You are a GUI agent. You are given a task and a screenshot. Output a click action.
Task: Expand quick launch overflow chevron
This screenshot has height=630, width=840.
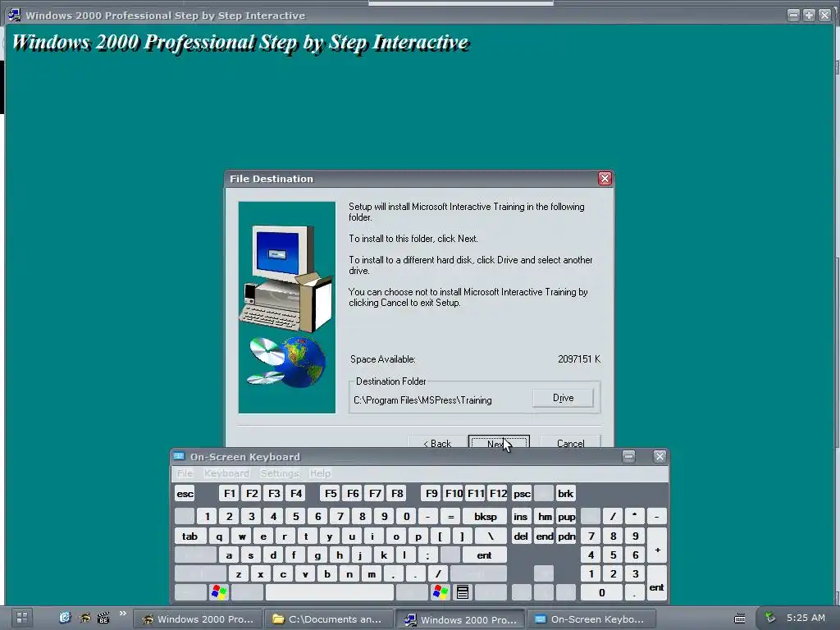[123, 614]
